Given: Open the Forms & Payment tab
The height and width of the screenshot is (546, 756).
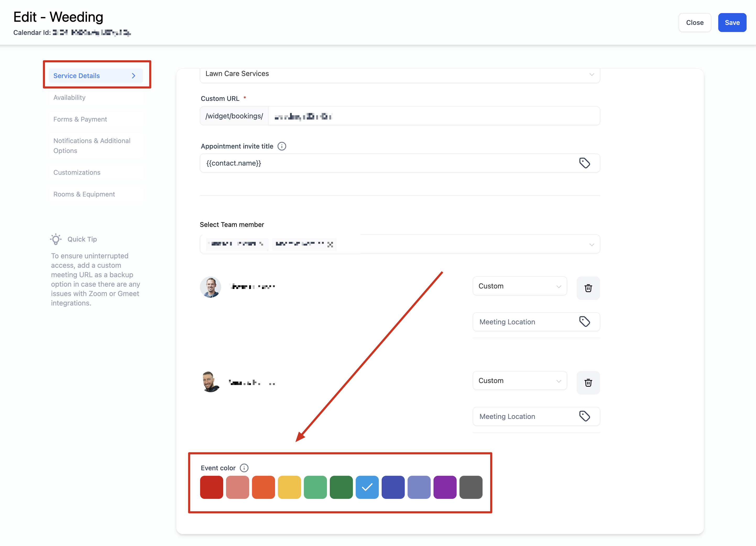Looking at the screenshot, I should (80, 119).
